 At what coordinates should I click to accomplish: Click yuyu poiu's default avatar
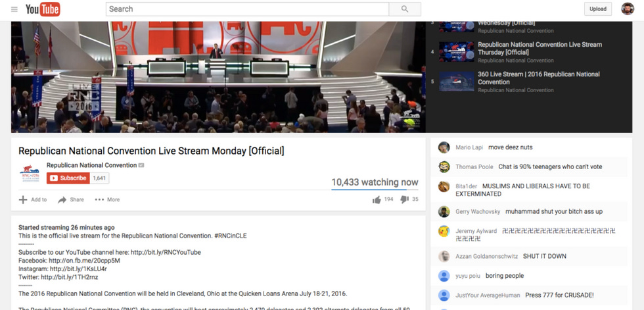pyautogui.click(x=444, y=276)
